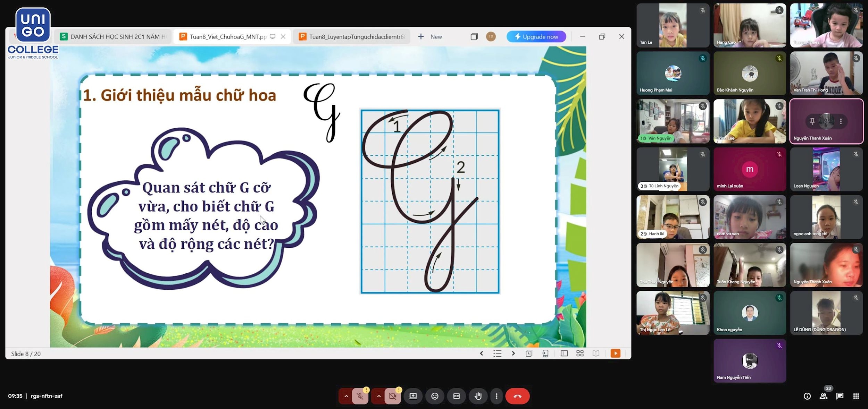Viewport: 868px width, 409px height.
Task: Click the Upgrade now button
Action: point(536,37)
